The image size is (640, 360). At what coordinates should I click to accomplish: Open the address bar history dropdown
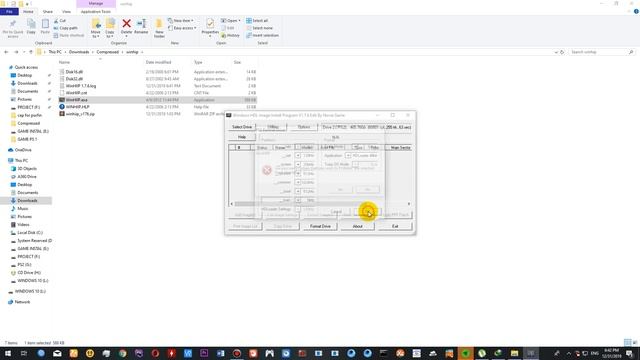[x=556, y=52]
